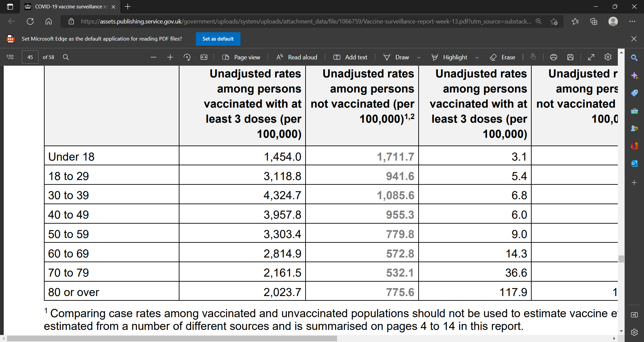Expand Draw pen options dropdown

click(x=419, y=58)
